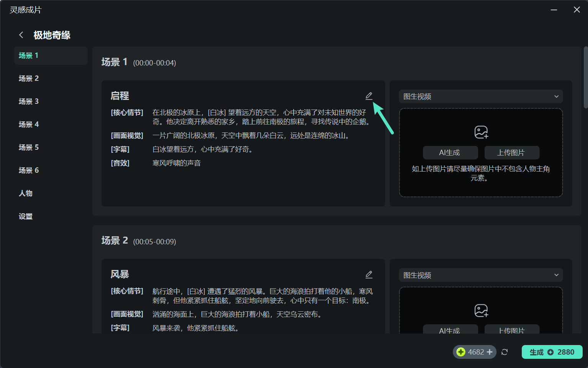Click AI生成 for 场景 2
The height and width of the screenshot is (368, 588).
click(x=450, y=329)
